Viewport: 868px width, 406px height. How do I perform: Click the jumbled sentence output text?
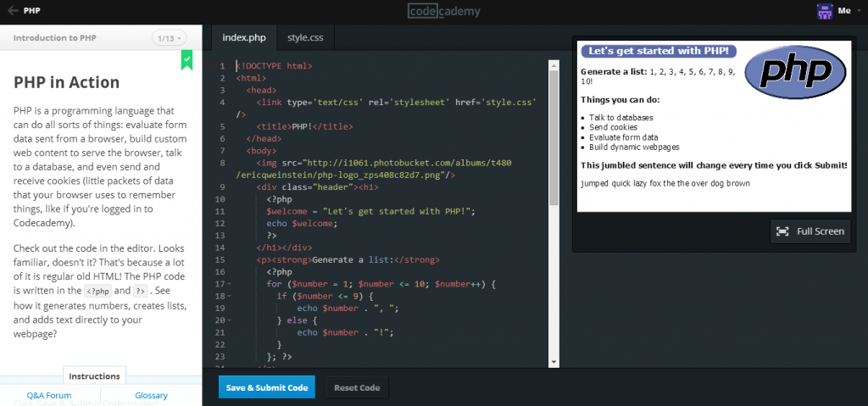coord(665,183)
